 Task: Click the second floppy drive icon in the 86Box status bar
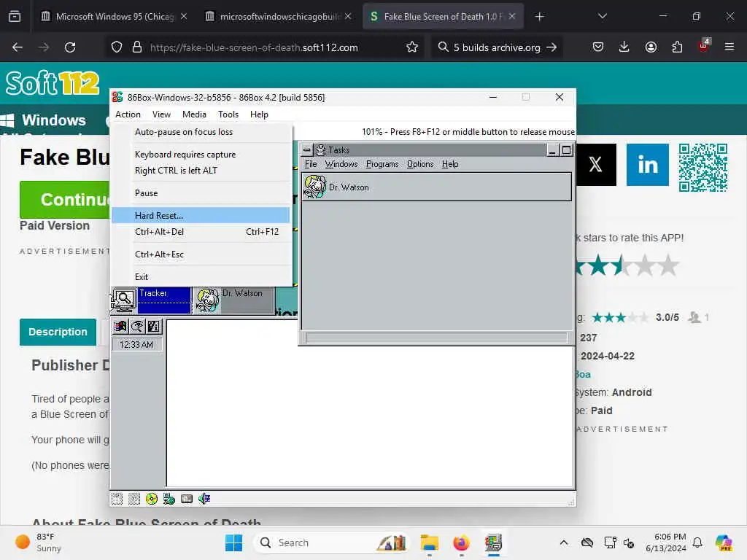pyautogui.click(x=134, y=499)
